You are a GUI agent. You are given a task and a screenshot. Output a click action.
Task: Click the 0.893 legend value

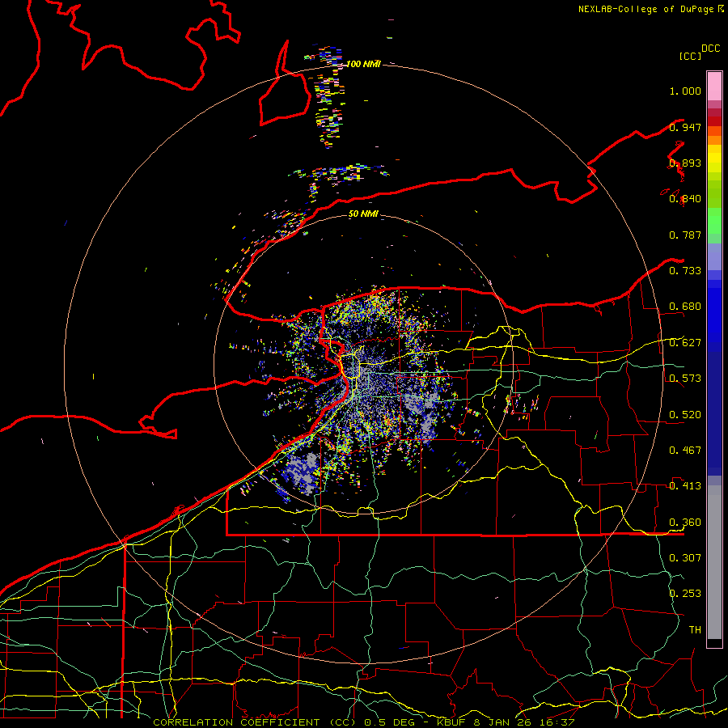click(x=685, y=163)
